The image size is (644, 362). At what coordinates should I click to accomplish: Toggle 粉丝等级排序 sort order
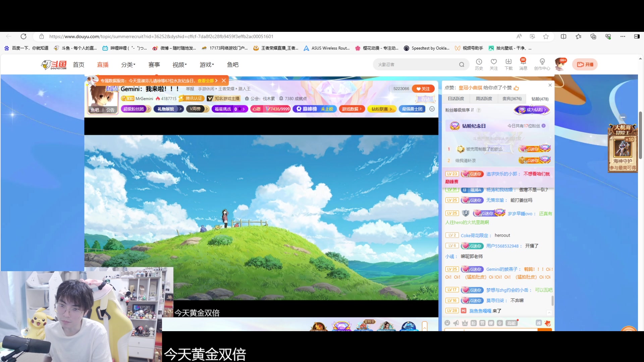pyautogui.click(x=460, y=110)
